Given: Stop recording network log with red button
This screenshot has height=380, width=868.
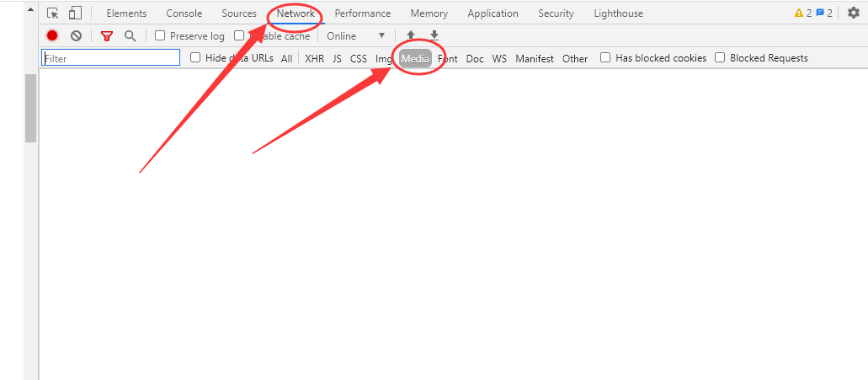Looking at the screenshot, I should pos(52,36).
